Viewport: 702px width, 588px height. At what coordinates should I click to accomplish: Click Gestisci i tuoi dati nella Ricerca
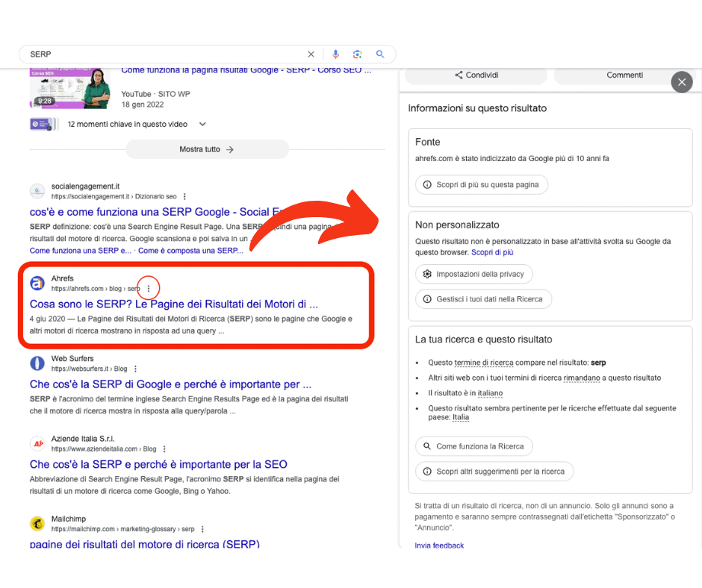point(483,299)
